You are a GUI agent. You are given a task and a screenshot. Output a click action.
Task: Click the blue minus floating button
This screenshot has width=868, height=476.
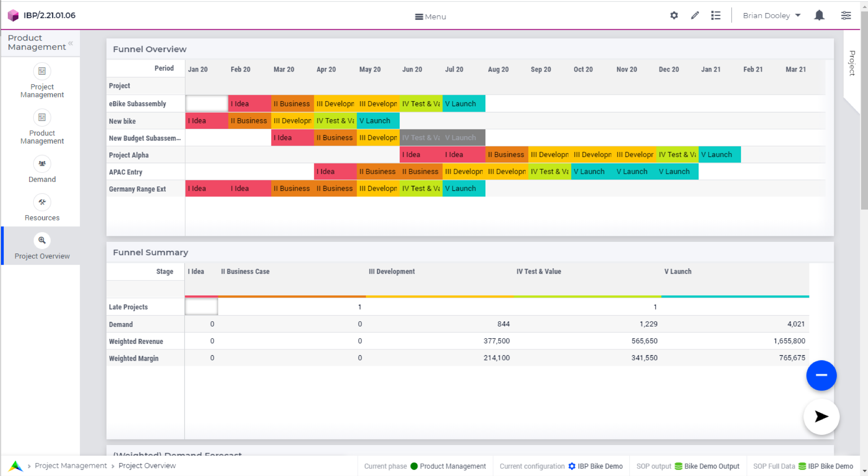[821, 375]
